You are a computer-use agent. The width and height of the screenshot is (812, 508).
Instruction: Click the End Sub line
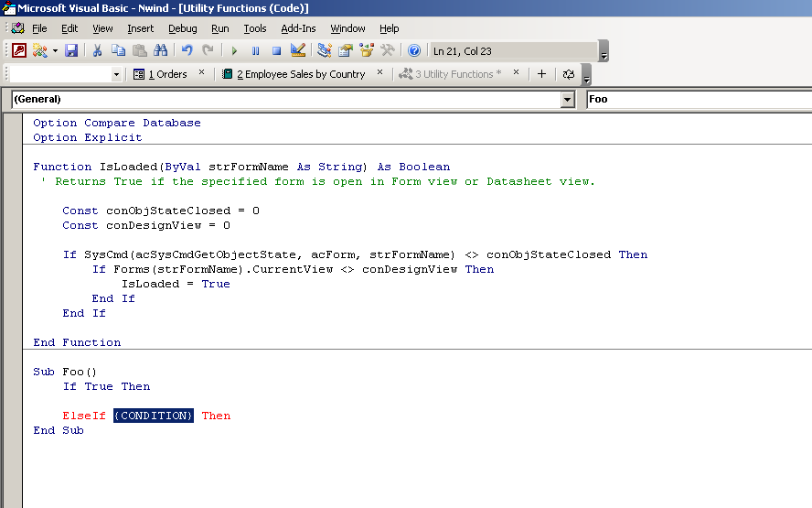tap(59, 430)
